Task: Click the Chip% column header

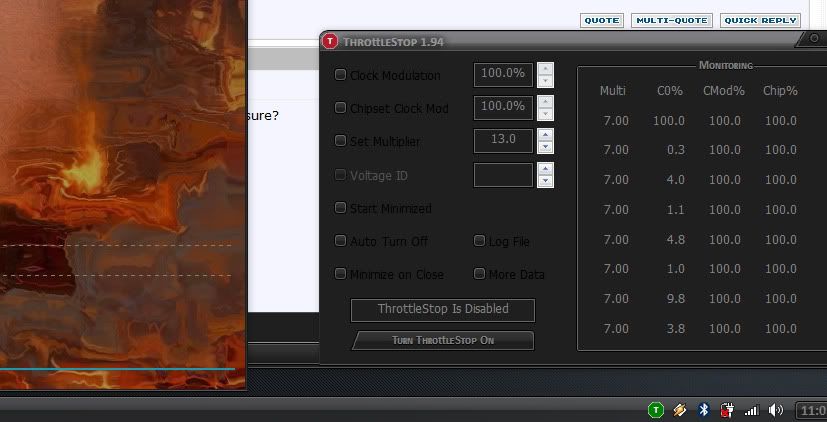Action: tap(780, 91)
